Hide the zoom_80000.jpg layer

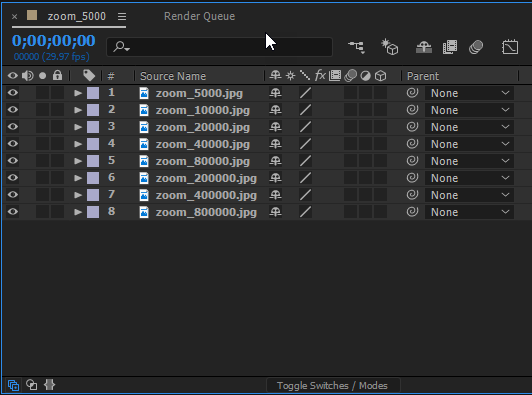[13, 161]
